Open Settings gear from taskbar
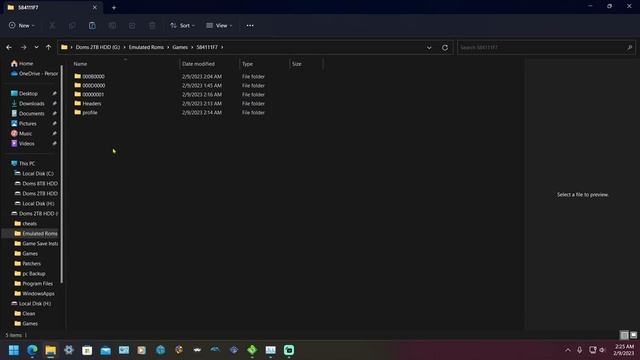640x360 pixels. (x=69, y=350)
